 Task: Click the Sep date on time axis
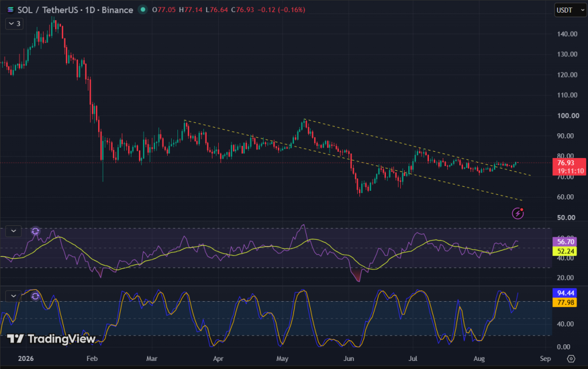pyautogui.click(x=546, y=359)
